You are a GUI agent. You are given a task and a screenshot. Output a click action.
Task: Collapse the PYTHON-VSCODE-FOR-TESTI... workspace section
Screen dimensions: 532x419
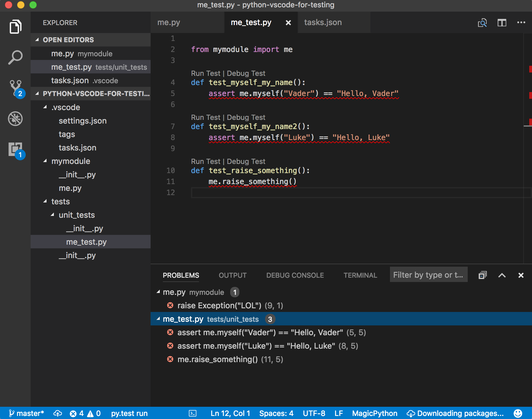[x=37, y=93]
